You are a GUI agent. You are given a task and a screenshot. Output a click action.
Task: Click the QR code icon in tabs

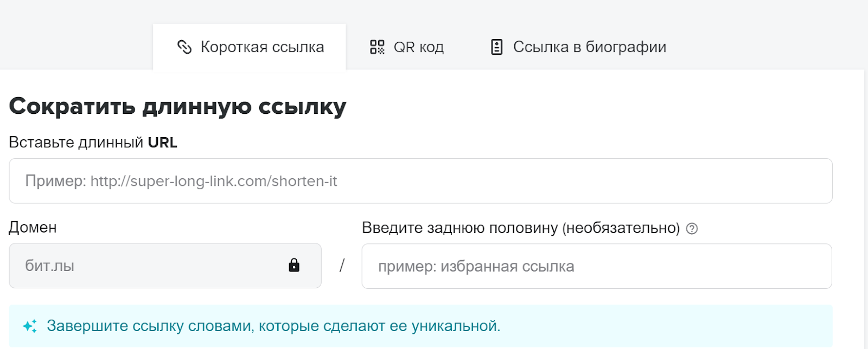(377, 47)
